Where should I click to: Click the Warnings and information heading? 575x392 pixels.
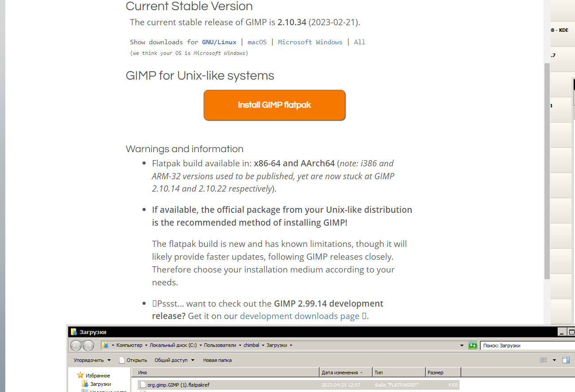pos(185,149)
